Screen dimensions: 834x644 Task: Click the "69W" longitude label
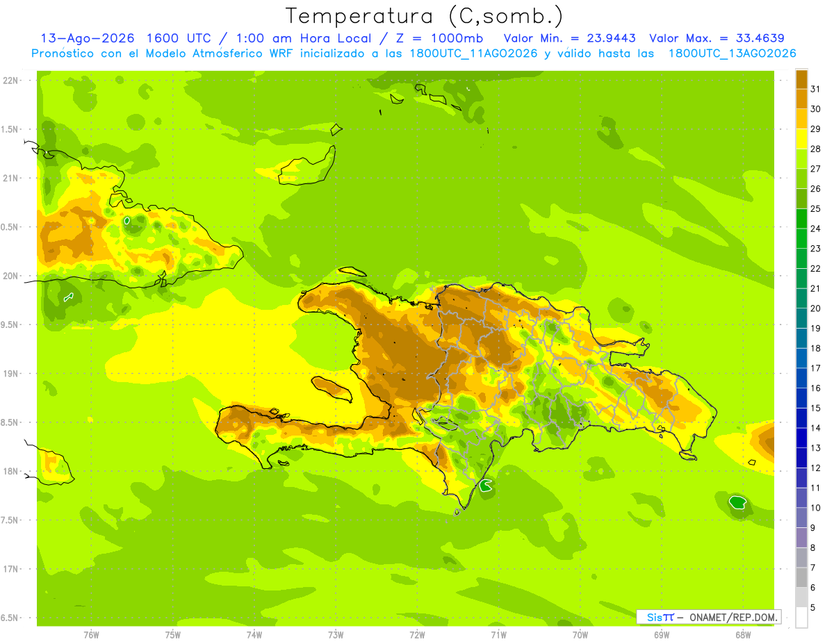click(662, 634)
